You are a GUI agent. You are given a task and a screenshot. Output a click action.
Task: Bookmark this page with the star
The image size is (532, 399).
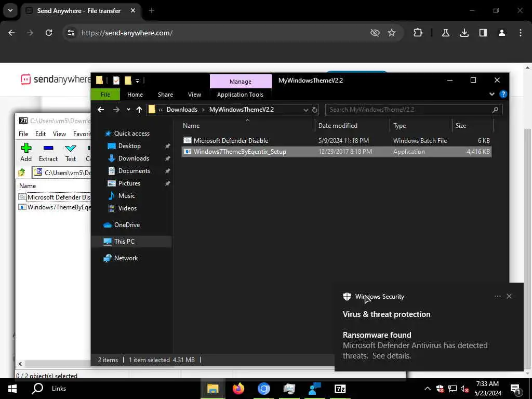[392, 33]
